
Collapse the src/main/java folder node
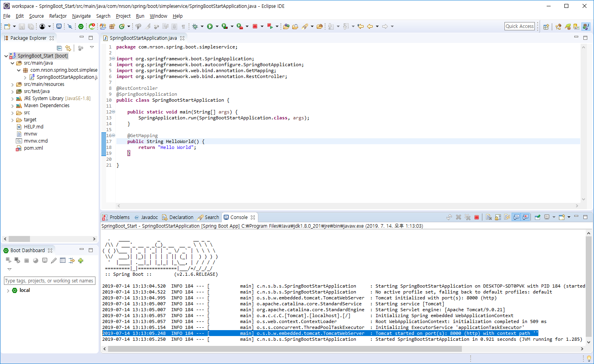(12, 63)
